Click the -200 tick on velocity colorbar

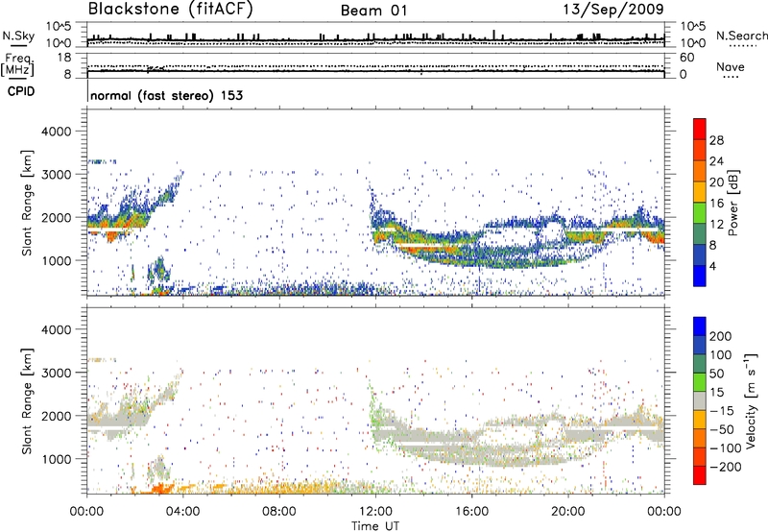[726, 467]
